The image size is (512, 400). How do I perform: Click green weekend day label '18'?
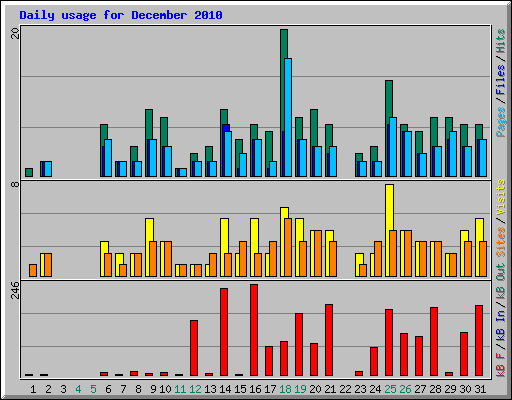285,389
